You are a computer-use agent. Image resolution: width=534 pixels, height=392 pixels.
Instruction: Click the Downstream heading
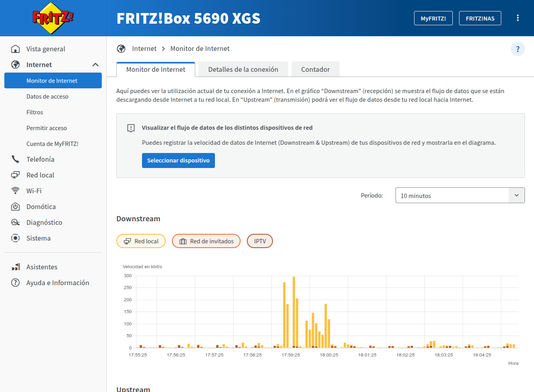[x=138, y=219]
